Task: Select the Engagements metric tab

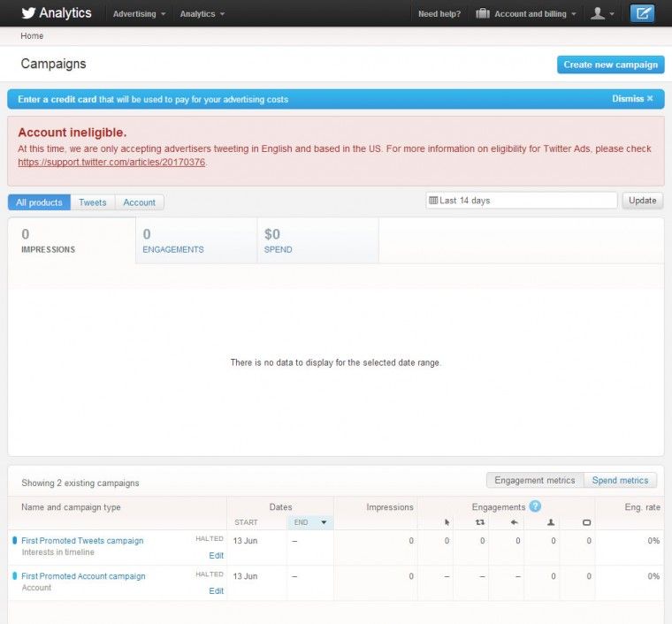Action: coord(196,240)
